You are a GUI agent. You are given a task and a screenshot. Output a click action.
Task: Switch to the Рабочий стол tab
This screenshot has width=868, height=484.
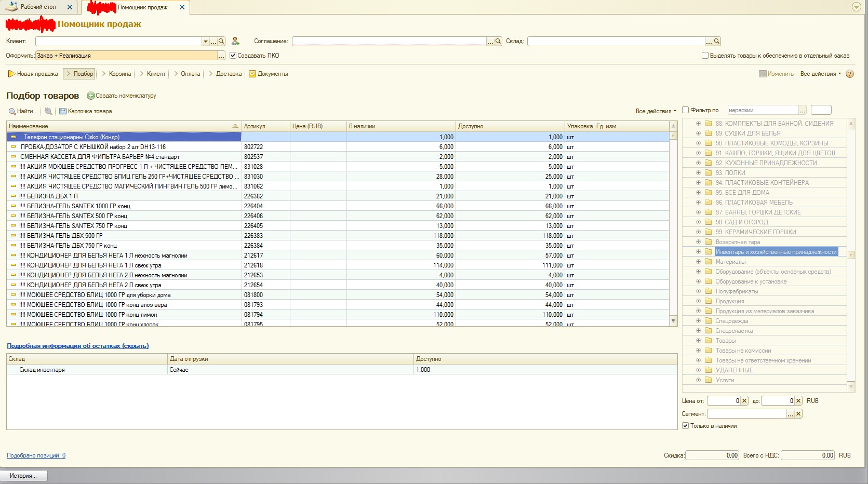click(x=38, y=7)
